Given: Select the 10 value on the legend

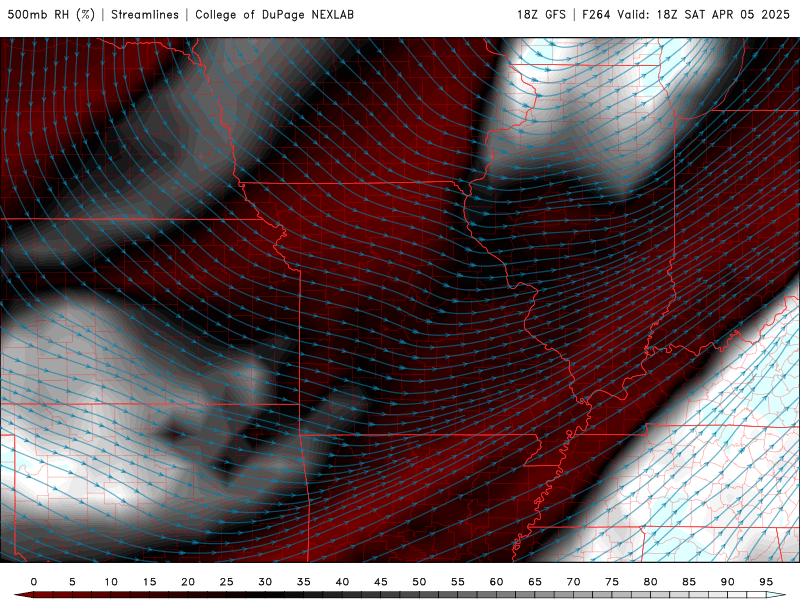Looking at the screenshot, I should 111,582.
